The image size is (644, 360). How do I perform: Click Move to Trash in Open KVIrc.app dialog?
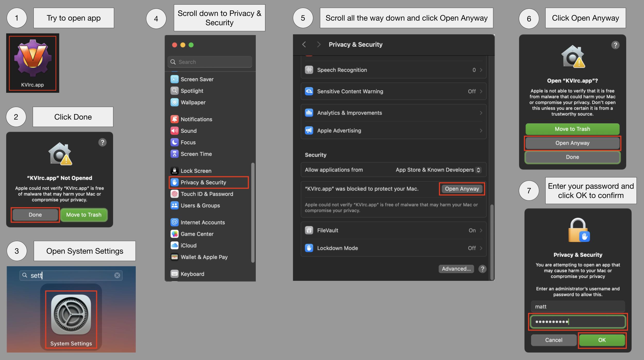coord(572,129)
